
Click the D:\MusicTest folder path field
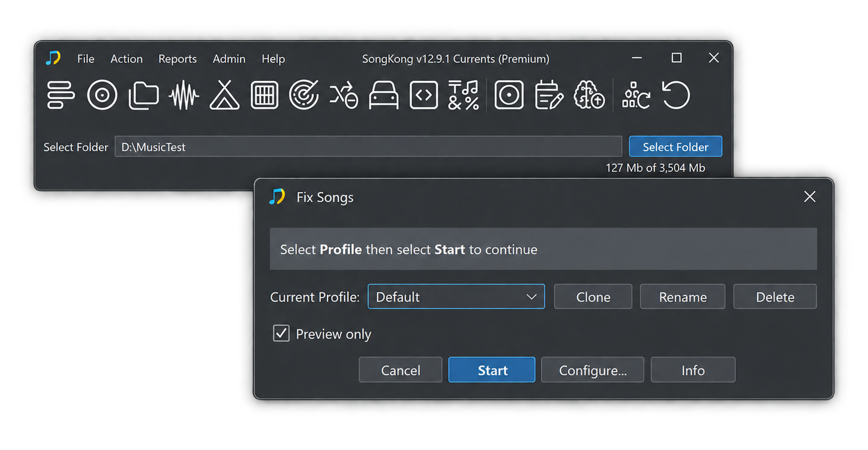[368, 147]
